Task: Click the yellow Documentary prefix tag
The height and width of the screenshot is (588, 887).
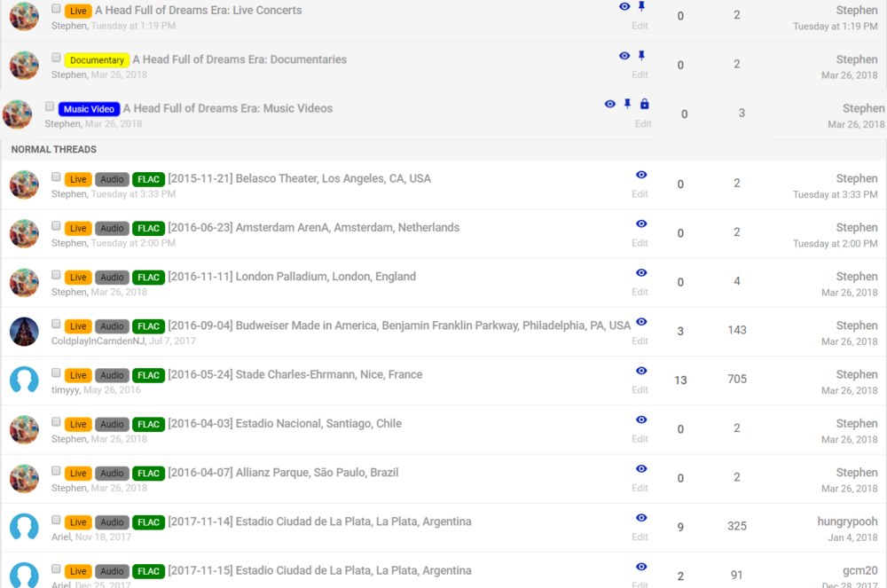Action: tap(97, 60)
